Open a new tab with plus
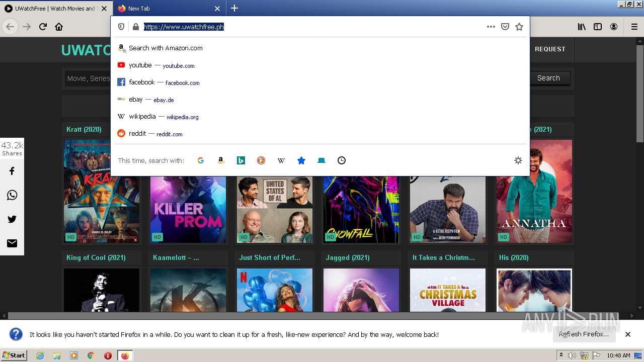644x362 pixels. coord(234,8)
